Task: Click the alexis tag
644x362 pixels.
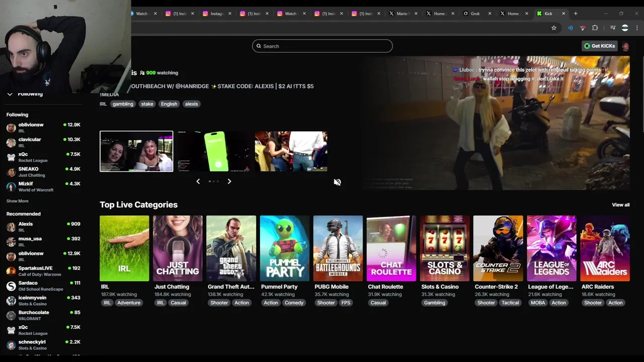Action: click(x=191, y=104)
